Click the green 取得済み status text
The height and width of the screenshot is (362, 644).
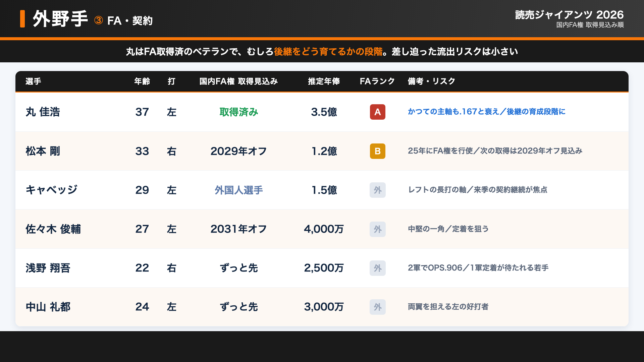(x=238, y=112)
